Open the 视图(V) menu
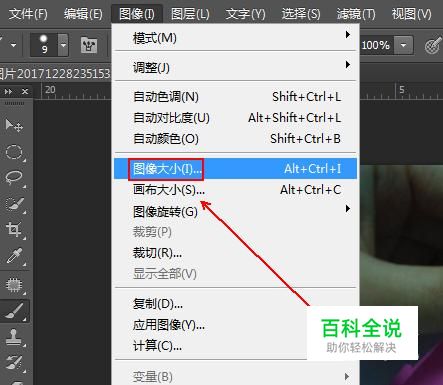The width and height of the screenshot is (443, 385). point(411,14)
